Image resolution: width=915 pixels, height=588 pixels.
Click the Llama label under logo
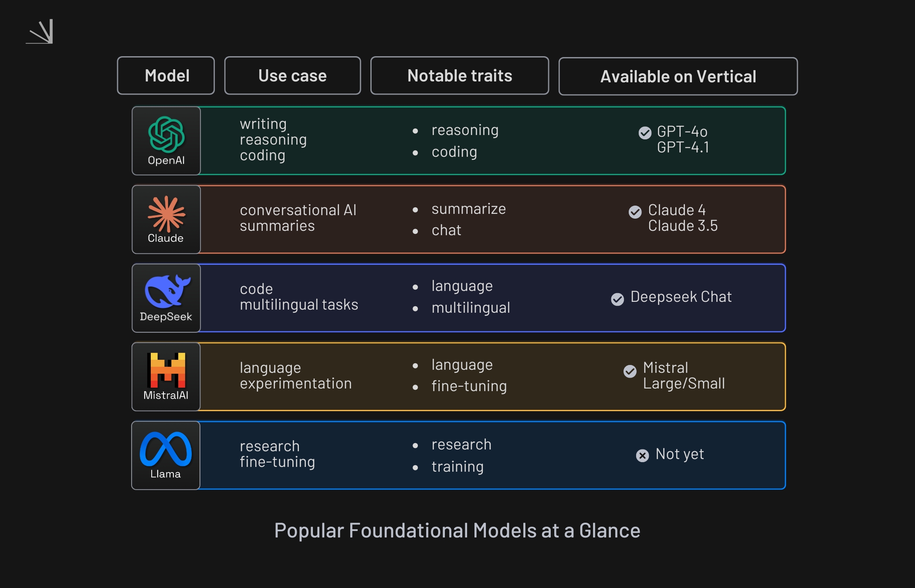click(166, 474)
